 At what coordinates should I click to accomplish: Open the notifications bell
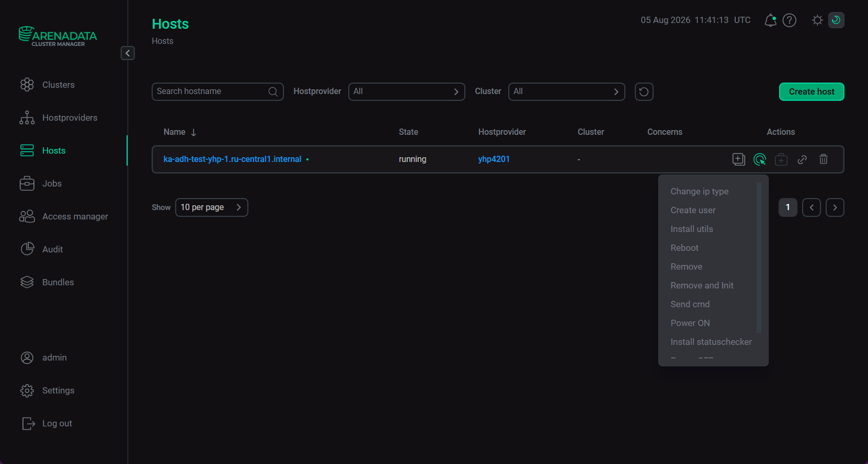[x=770, y=20]
